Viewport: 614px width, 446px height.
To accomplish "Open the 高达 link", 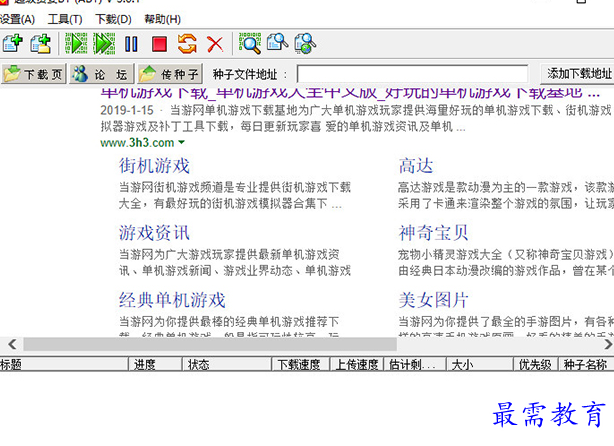I will click(x=416, y=166).
